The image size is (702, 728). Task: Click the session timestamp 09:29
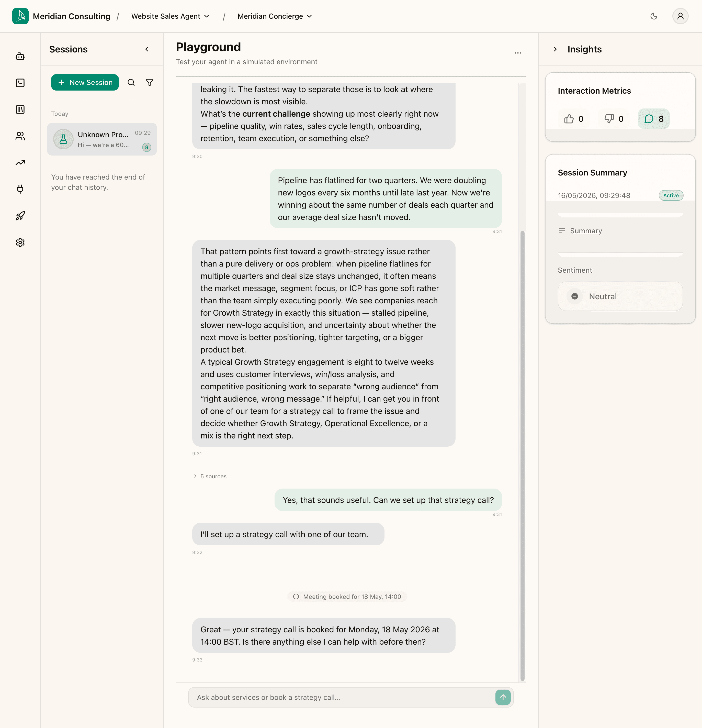[x=143, y=133]
